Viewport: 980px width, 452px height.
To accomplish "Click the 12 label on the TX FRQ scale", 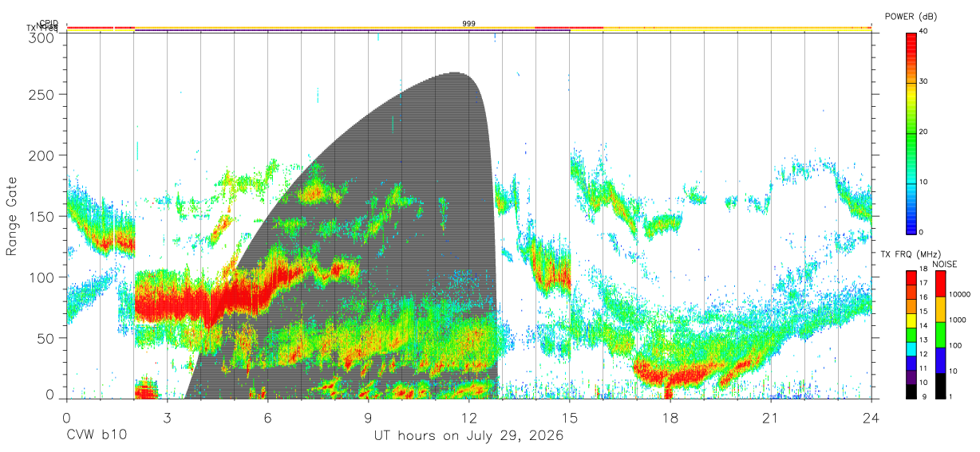I will 924,354.
